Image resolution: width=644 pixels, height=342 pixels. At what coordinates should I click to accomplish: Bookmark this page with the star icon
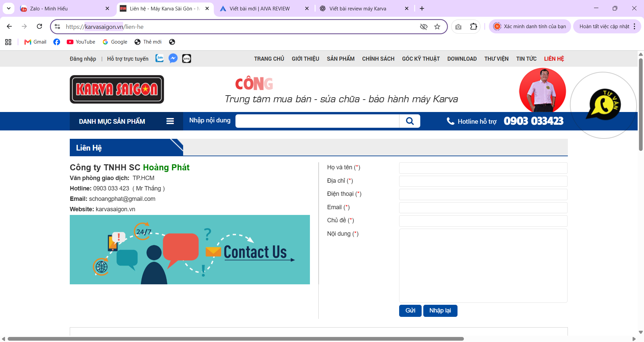tap(437, 26)
